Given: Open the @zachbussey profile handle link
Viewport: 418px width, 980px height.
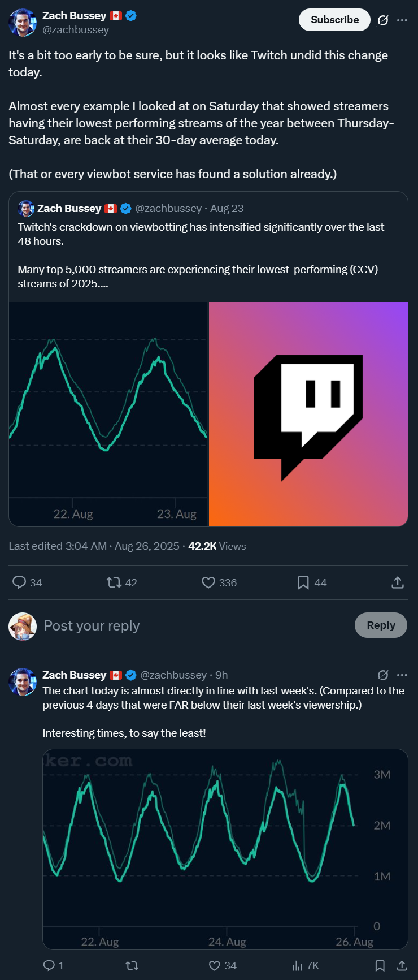Looking at the screenshot, I should point(76,30).
